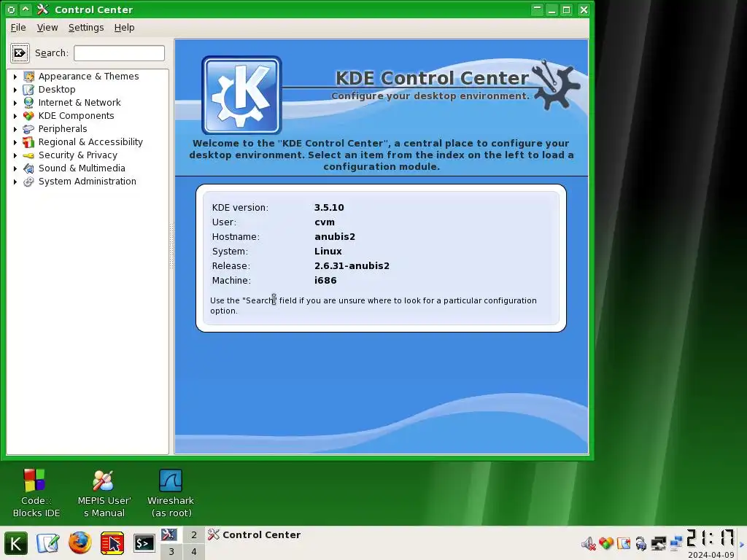
Task: Switch to virtual desktop 2
Action: coord(194,534)
